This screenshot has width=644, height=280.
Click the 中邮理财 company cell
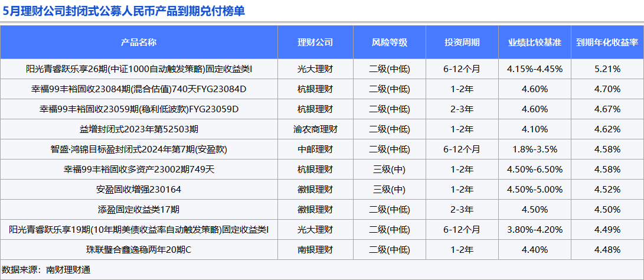(x=315, y=149)
